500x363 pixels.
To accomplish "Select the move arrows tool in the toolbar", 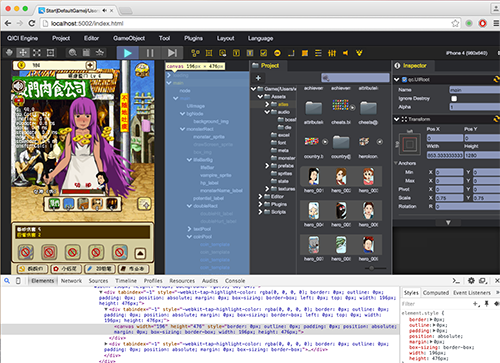I will click(23, 53).
